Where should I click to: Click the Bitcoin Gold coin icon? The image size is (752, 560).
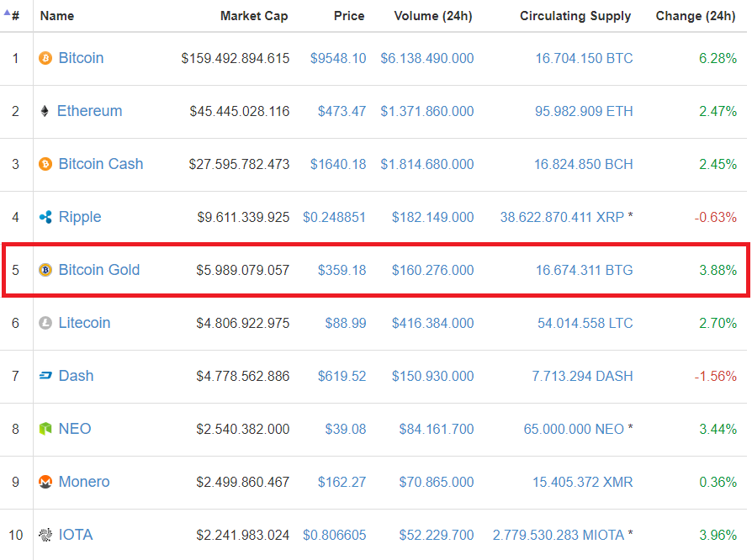click(x=45, y=270)
